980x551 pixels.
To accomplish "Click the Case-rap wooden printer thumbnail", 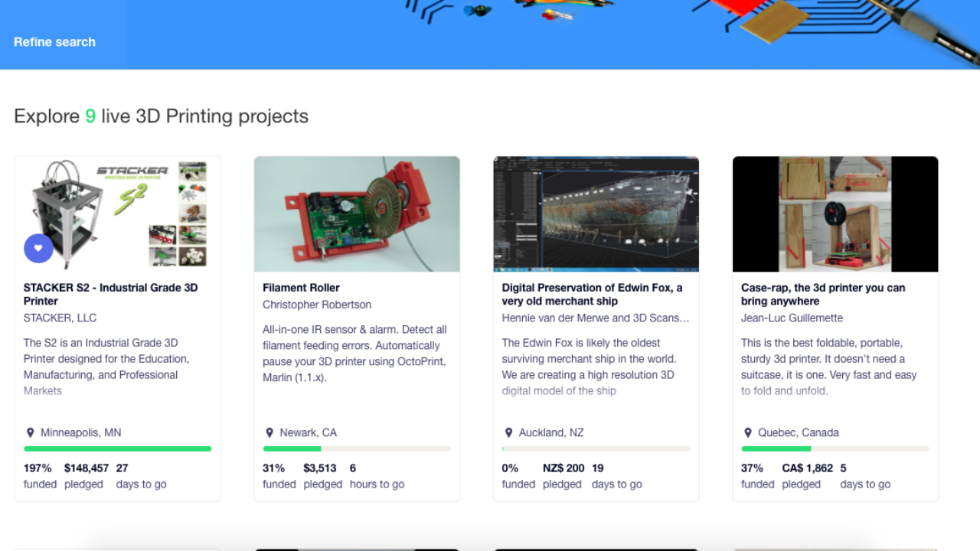I will pyautogui.click(x=835, y=214).
